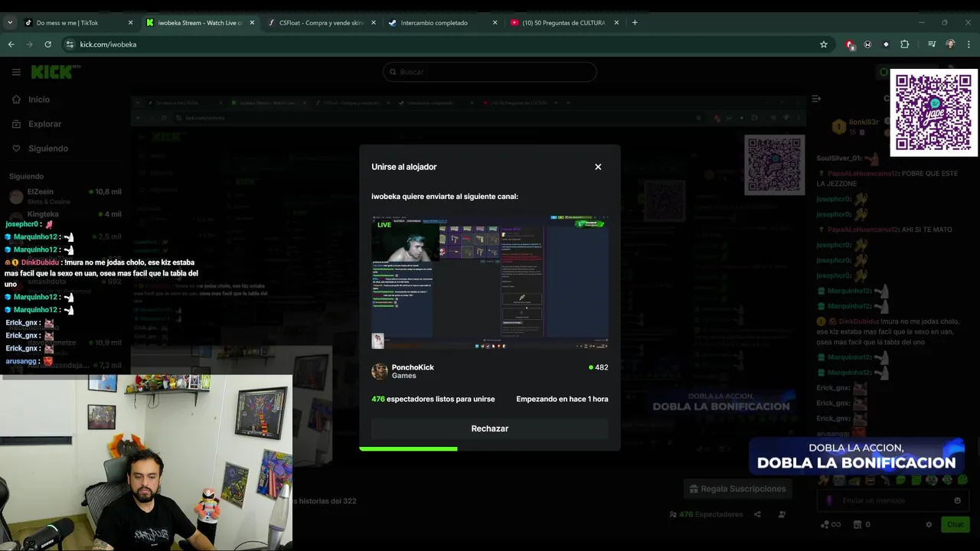Go to Inicio in sidebar
This screenshot has height=551, width=980.
(39, 99)
